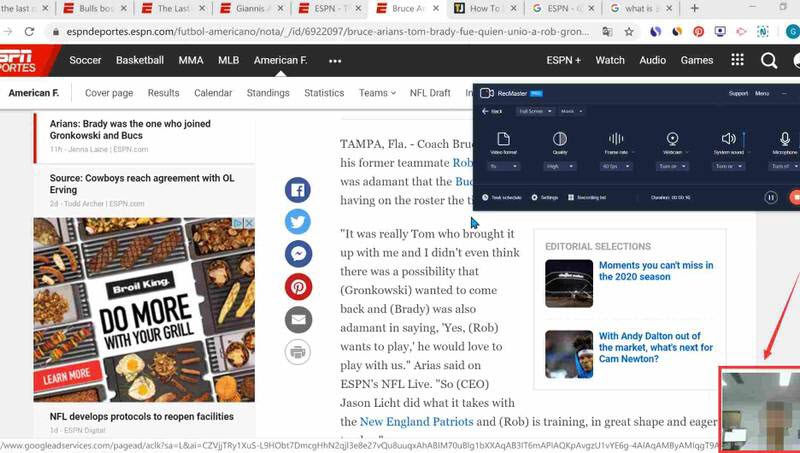The image size is (800, 453).
Task: Open ESPN search magnifier icon
Action: [x=768, y=61]
